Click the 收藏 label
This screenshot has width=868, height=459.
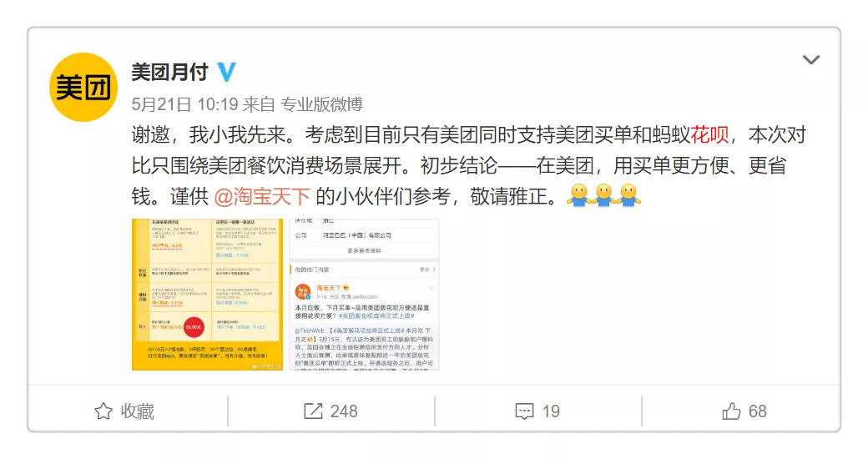[137, 411]
